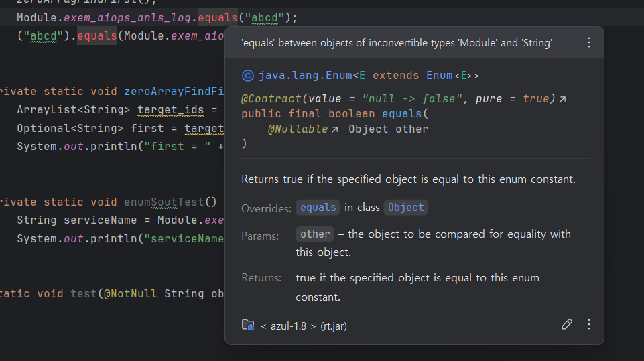
Task: Click the 'serviceName' variable in the String declaration
Action: pyautogui.click(x=101, y=220)
